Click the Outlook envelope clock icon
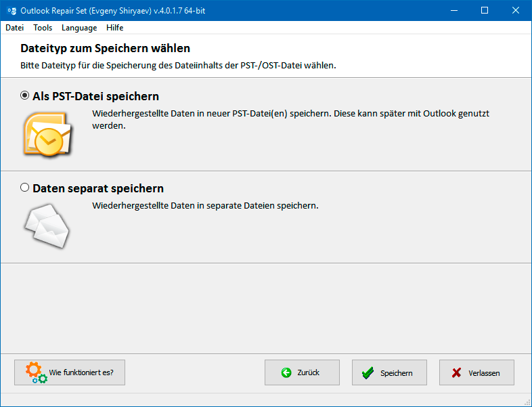Image resolution: width=532 pixels, height=407 pixels. 47,135
